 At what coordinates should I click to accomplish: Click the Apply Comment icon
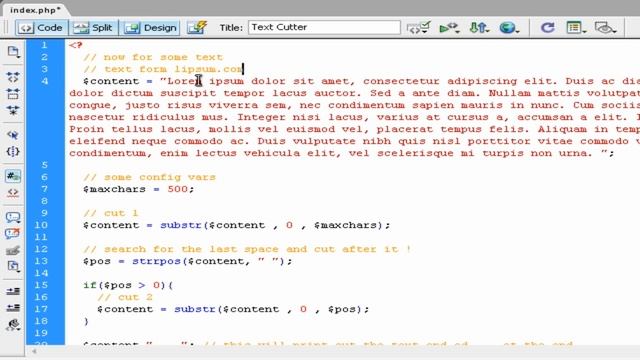pyautogui.click(x=13, y=217)
